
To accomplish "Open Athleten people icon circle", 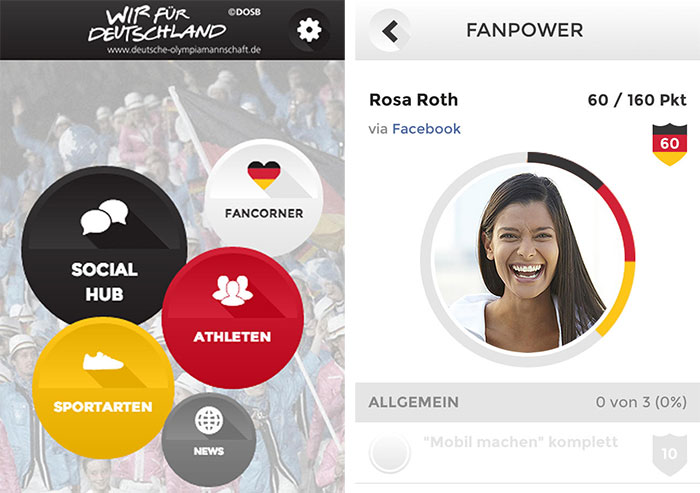I will (233, 290).
